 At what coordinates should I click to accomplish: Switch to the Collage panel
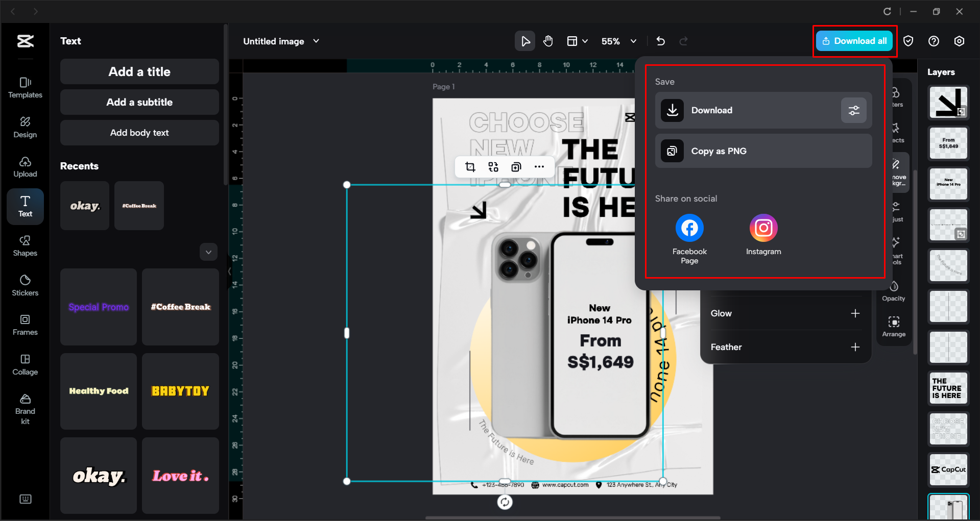[x=25, y=364]
